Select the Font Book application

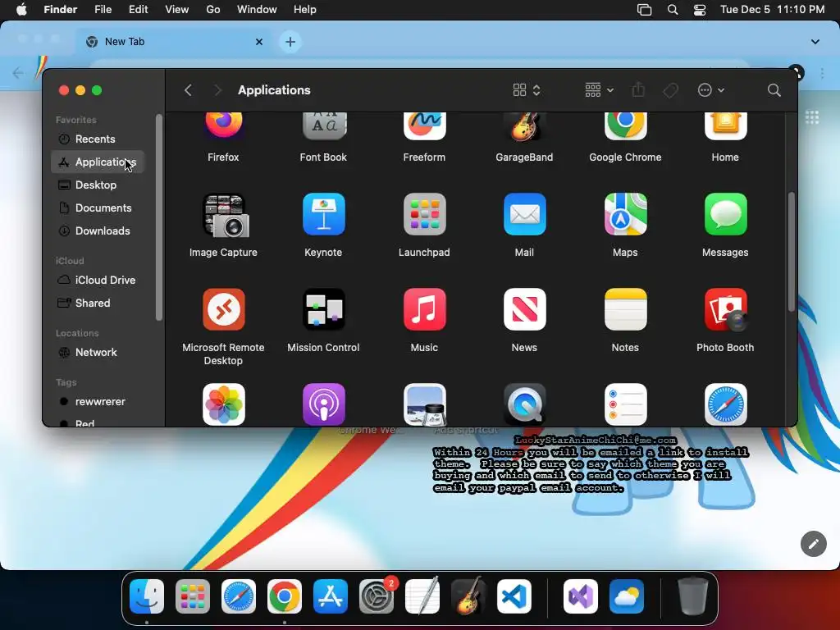(x=323, y=126)
